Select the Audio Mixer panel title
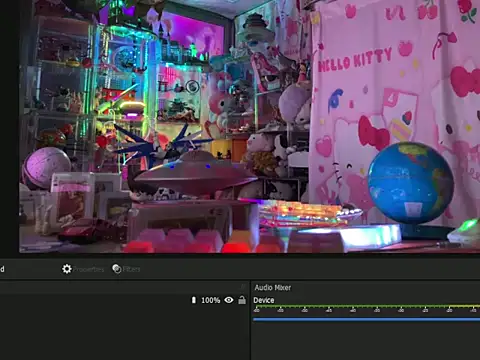 (x=273, y=287)
